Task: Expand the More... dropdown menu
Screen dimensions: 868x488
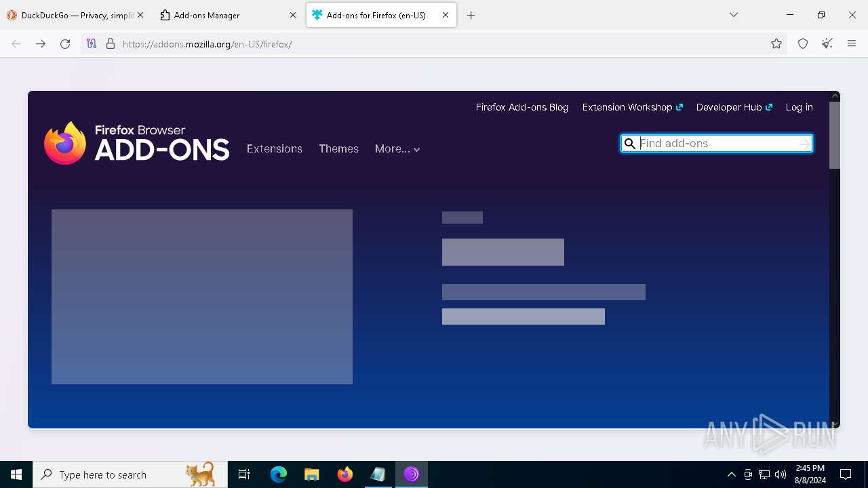Action: coord(397,148)
